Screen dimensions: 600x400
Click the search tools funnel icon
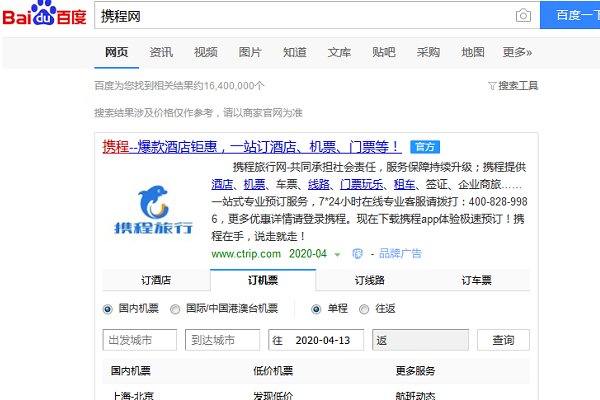pos(492,86)
